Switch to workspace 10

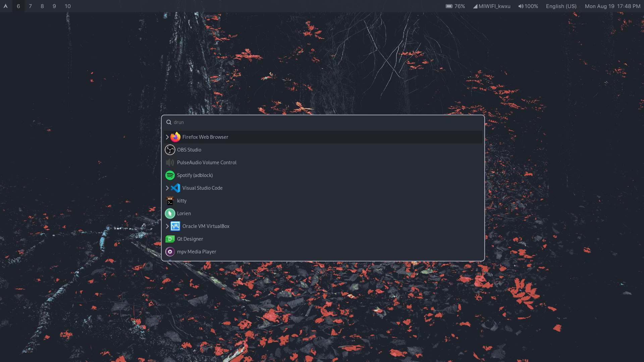pyautogui.click(x=67, y=6)
